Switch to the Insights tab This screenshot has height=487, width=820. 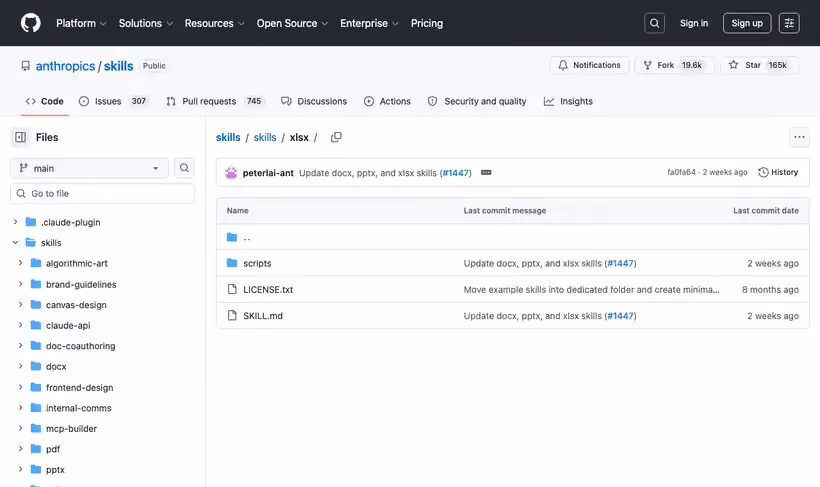pos(568,101)
